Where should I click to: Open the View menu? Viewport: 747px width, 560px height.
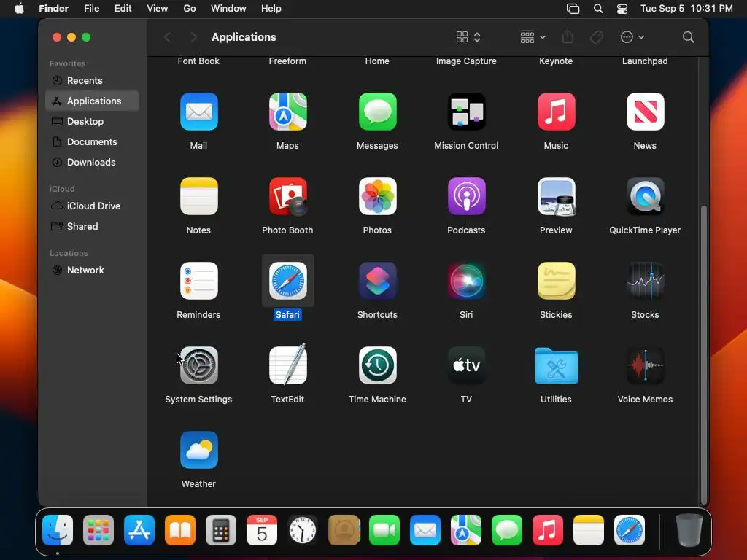click(x=158, y=9)
